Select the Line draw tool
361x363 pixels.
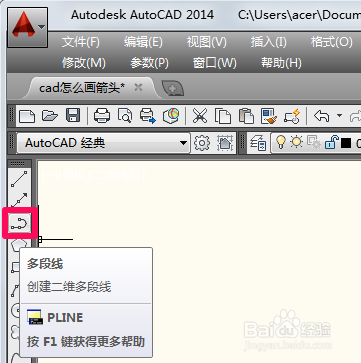19,179
